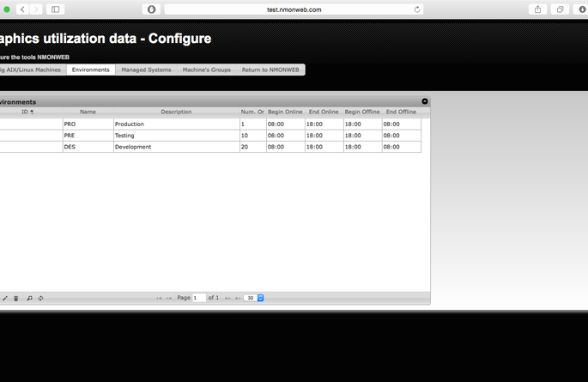Collapse the Environments grid panel
The height and width of the screenshot is (382, 588).
point(425,101)
